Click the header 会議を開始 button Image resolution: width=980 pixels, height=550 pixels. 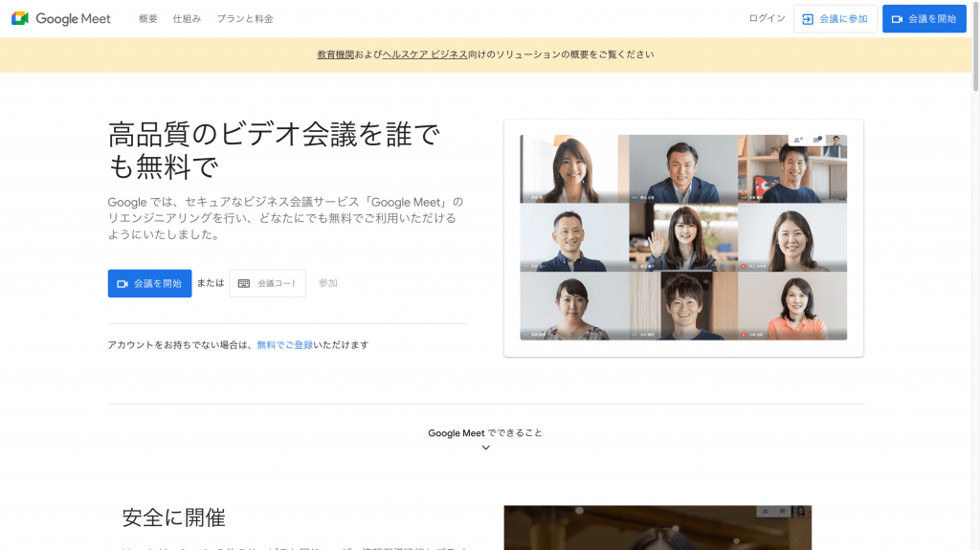(924, 19)
